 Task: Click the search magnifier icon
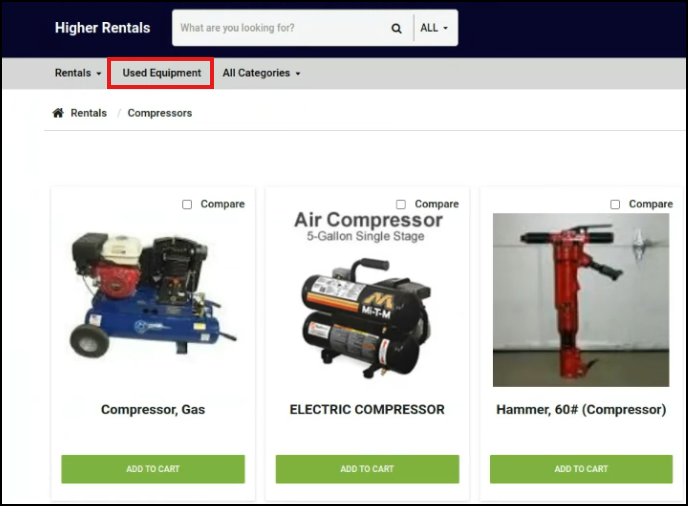397,28
